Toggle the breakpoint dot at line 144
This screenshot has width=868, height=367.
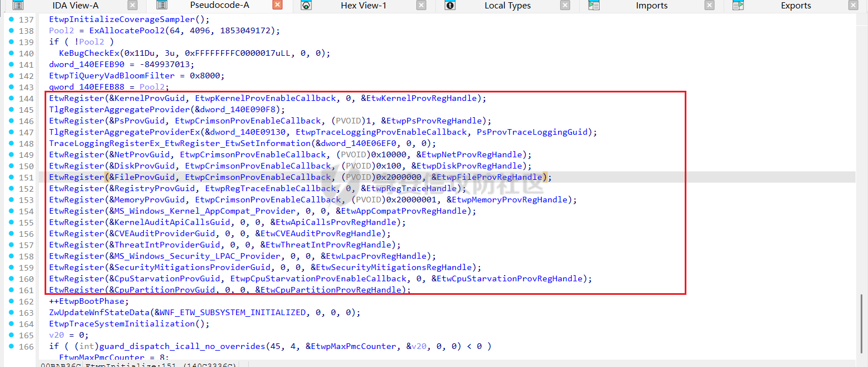[12, 98]
